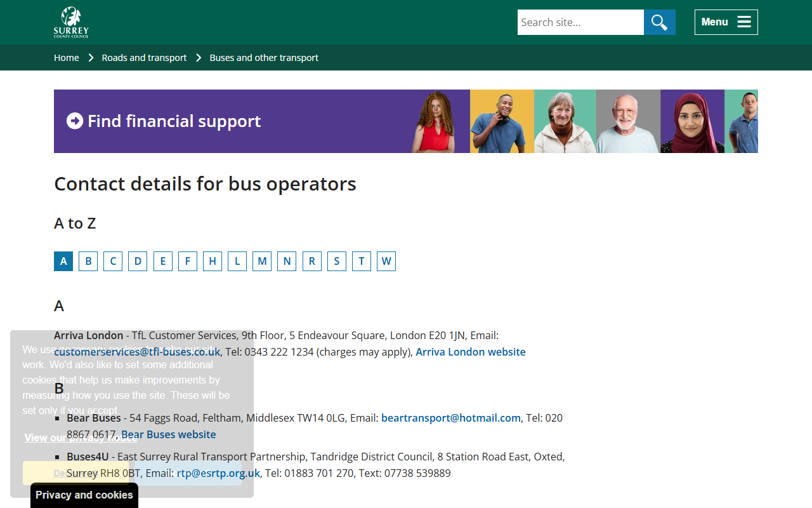Open Roads and transport breadcrumb
The height and width of the screenshot is (508, 812).
144,58
